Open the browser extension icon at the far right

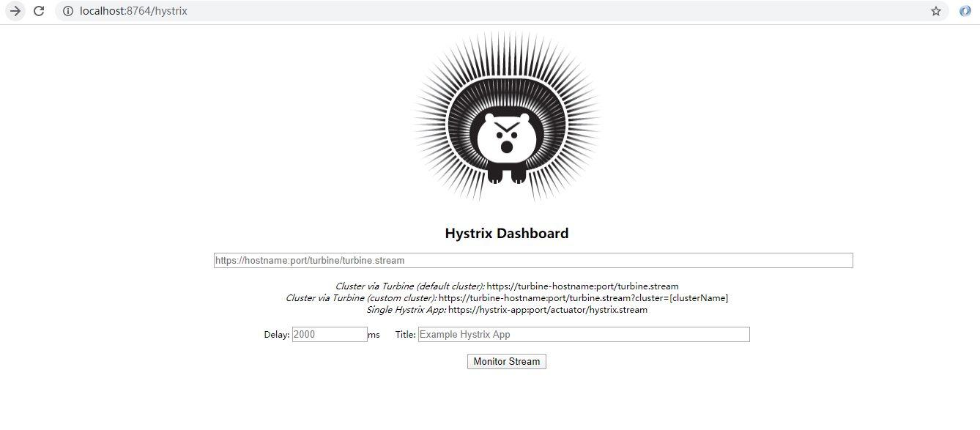(x=965, y=11)
